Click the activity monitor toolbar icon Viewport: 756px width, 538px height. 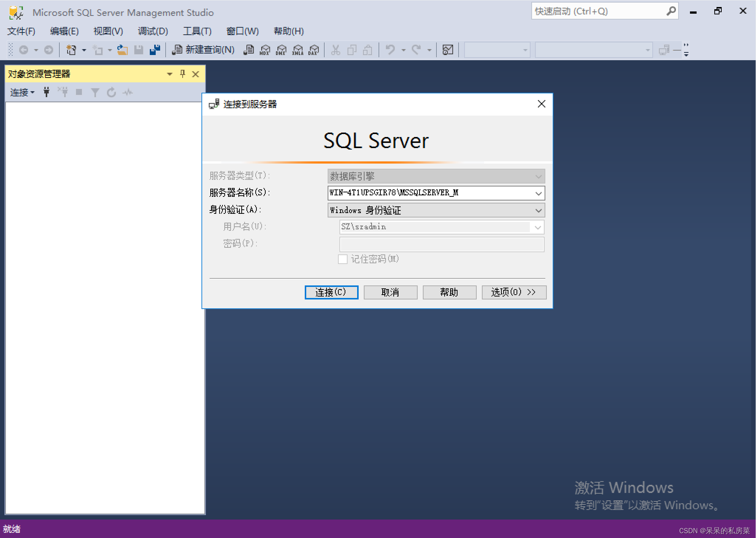448,50
